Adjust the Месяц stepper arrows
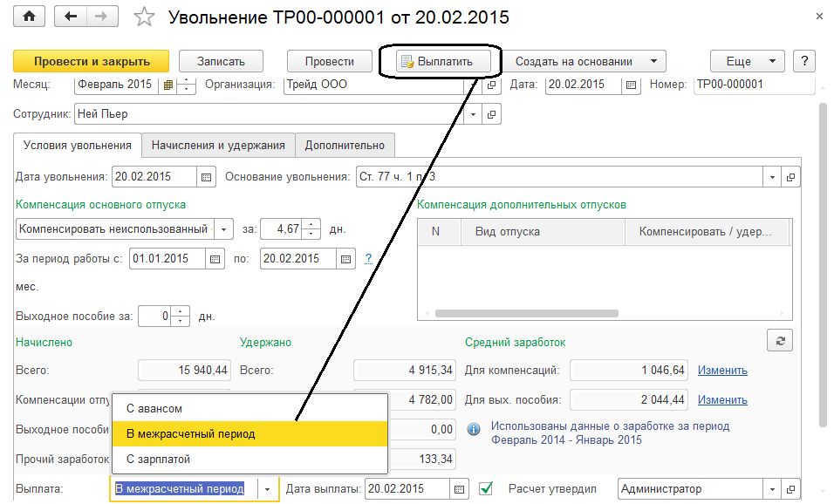 (186, 85)
